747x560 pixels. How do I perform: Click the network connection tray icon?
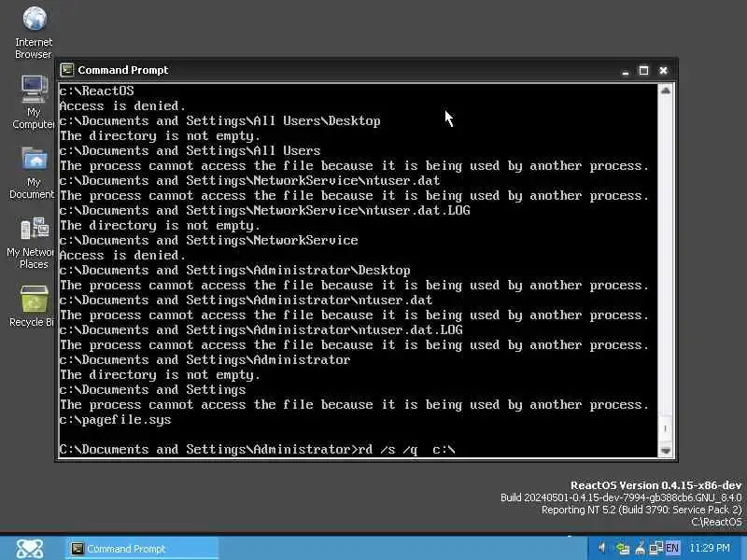pyautogui.click(x=656, y=548)
